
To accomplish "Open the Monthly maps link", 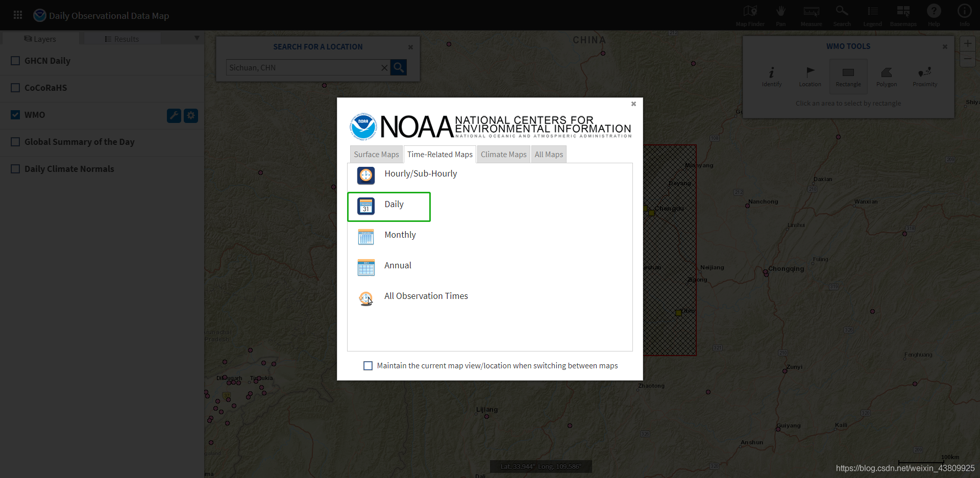I will (400, 235).
